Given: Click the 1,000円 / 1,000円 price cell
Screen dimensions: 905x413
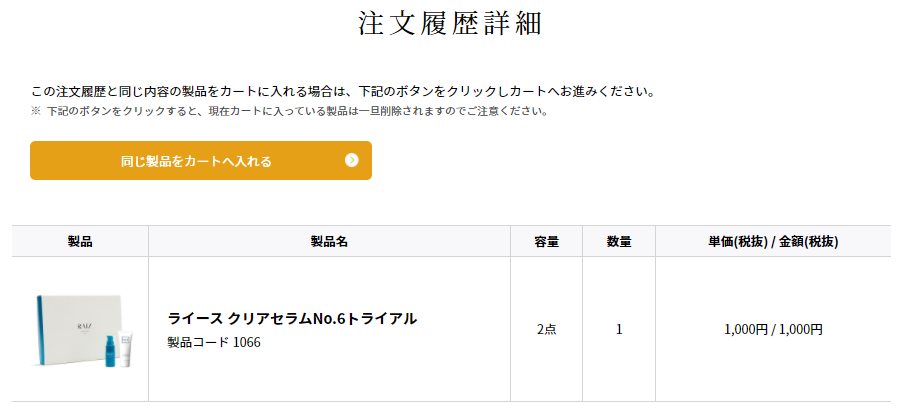Looking at the screenshot, I should pos(773,329).
